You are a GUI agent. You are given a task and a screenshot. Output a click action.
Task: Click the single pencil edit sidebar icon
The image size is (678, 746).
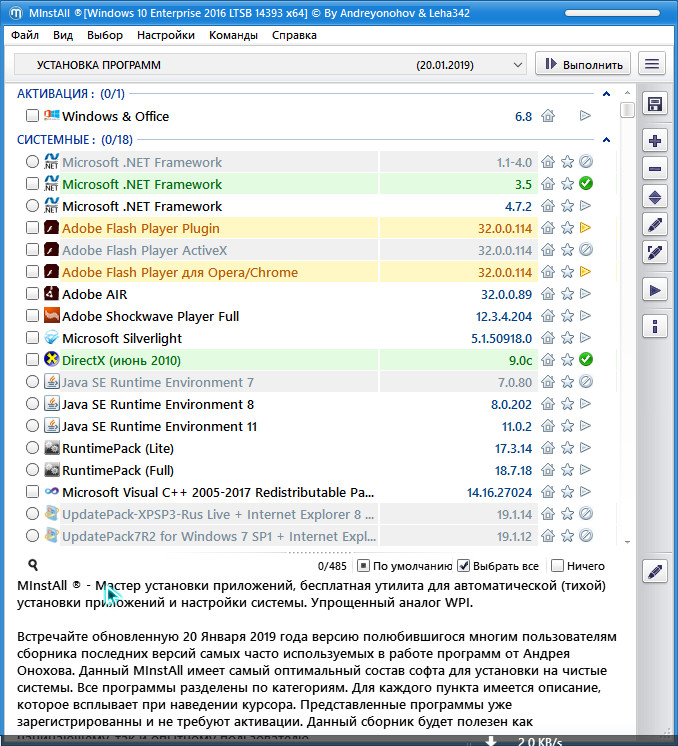pos(655,224)
